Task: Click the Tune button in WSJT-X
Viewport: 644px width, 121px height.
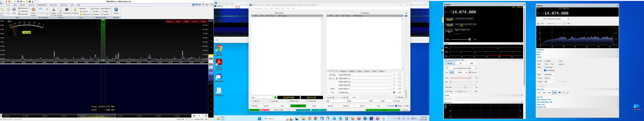Action: click(x=379, y=106)
